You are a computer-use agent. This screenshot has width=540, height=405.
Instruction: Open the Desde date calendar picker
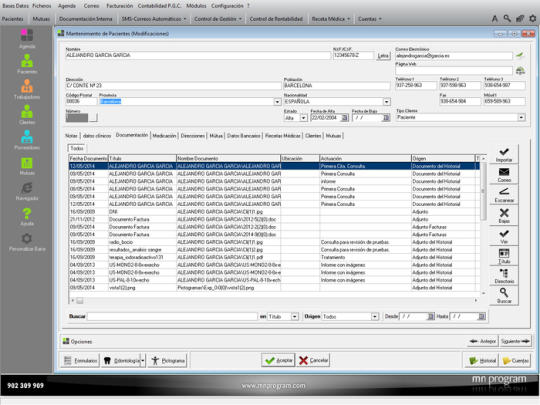coord(430,316)
